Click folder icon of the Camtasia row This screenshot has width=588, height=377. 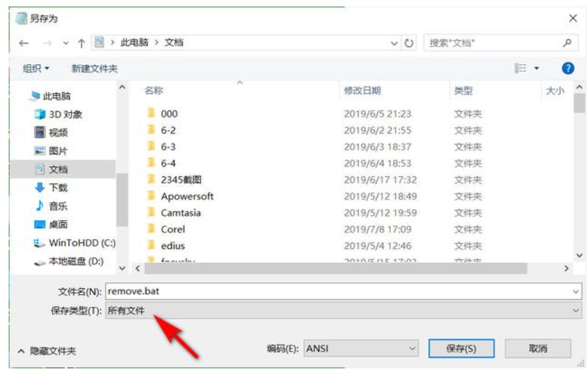tap(151, 212)
